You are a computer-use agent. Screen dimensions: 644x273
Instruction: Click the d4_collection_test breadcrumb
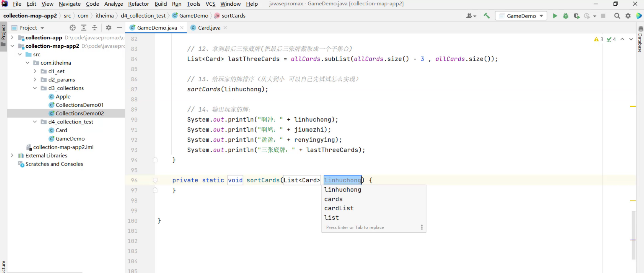[143, 16]
